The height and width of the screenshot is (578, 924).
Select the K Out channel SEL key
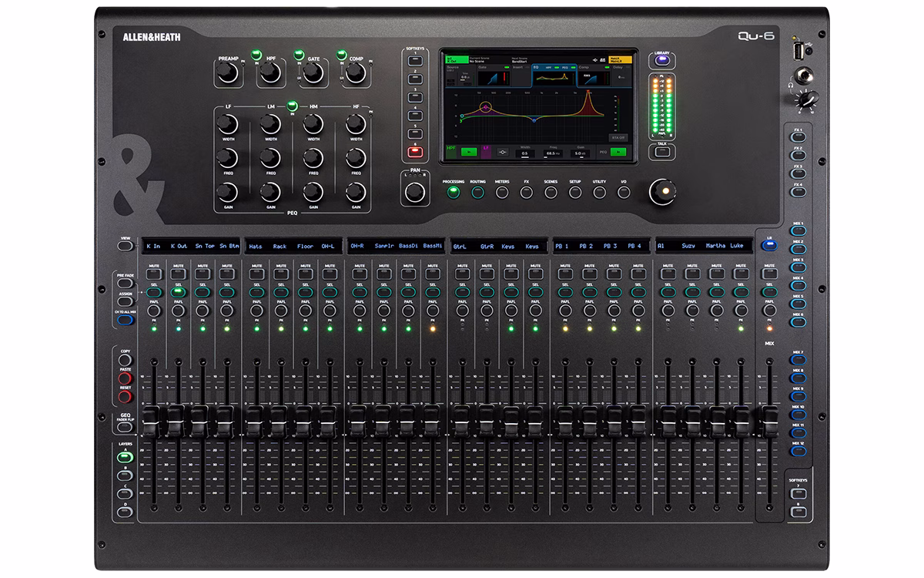tap(178, 293)
